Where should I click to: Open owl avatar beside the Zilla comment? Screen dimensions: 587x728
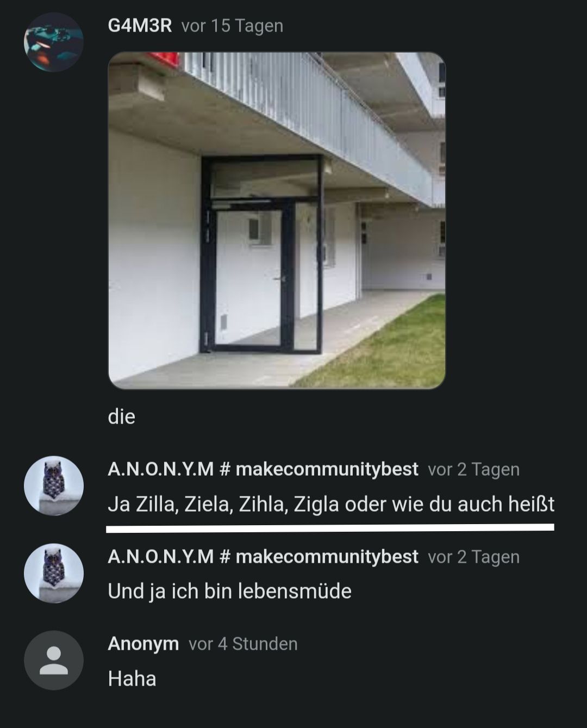(53, 486)
